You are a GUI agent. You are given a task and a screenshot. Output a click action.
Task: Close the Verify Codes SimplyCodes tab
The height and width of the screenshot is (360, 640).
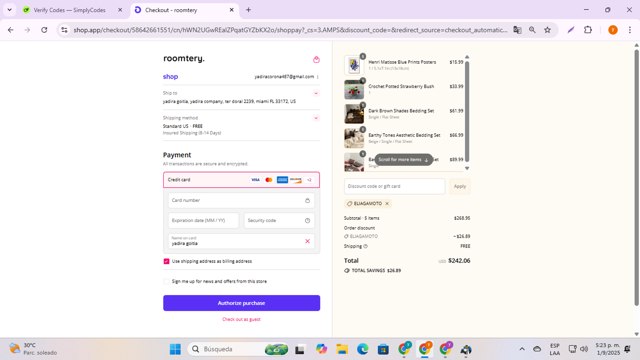point(120,10)
